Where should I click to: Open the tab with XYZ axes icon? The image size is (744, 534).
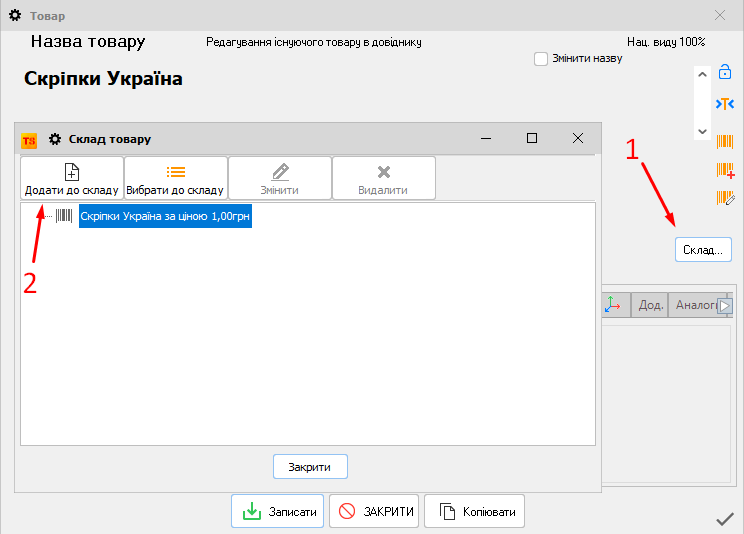pyautogui.click(x=614, y=305)
